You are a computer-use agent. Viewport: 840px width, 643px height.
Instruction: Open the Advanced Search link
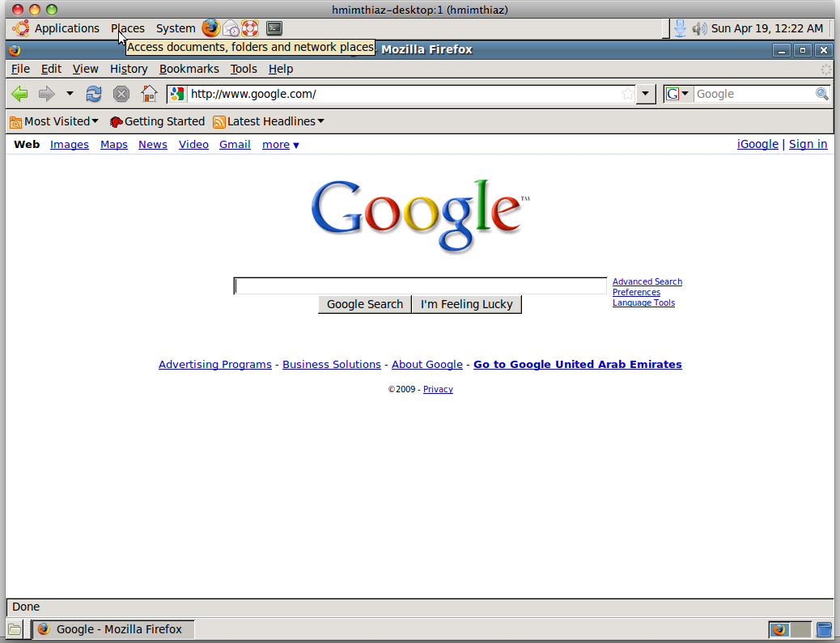[647, 281]
